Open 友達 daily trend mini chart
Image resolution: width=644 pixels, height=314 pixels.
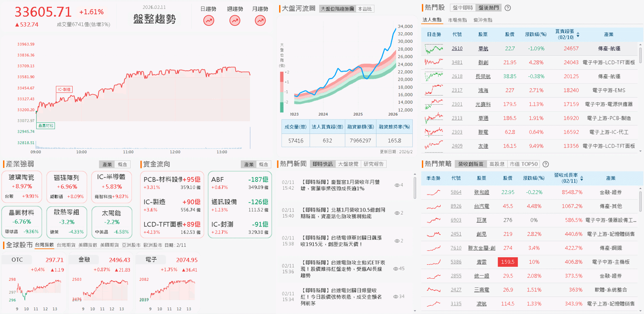point(434,146)
